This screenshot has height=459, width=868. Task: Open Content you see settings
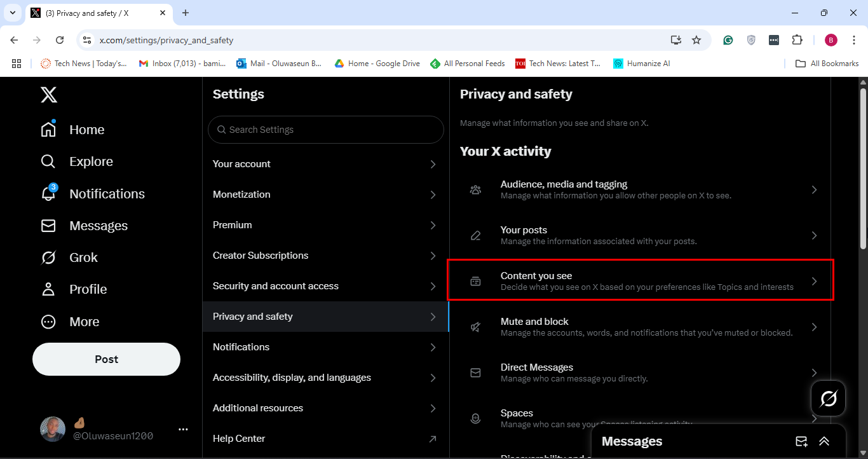click(x=640, y=281)
